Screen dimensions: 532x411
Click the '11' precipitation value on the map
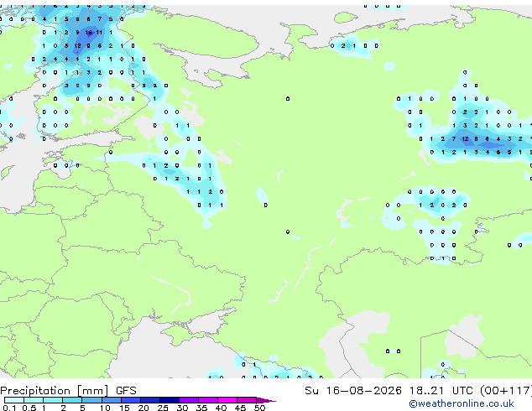click(99, 33)
